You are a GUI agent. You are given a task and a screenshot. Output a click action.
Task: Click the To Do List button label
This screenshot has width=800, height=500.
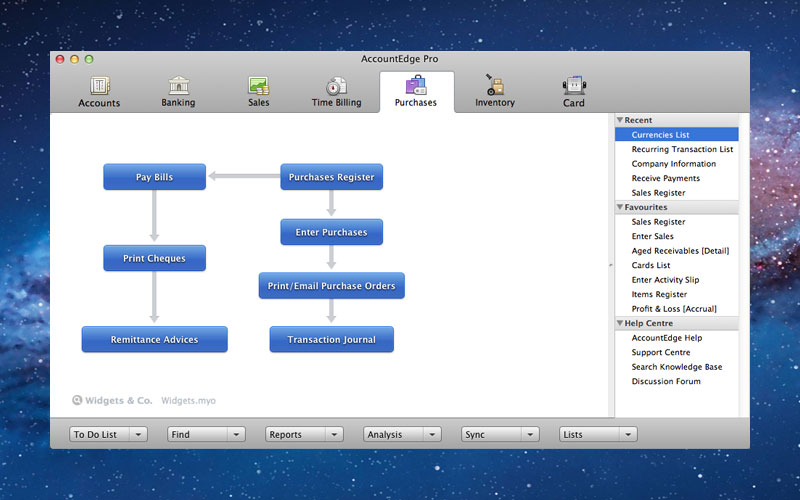click(x=95, y=435)
